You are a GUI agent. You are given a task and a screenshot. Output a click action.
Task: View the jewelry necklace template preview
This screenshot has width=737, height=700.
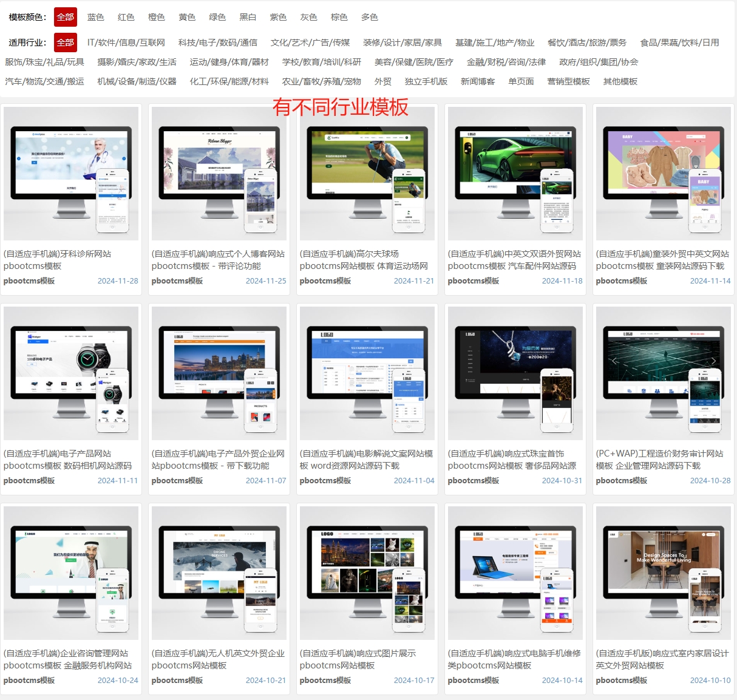pyautogui.click(x=515, y=373)
